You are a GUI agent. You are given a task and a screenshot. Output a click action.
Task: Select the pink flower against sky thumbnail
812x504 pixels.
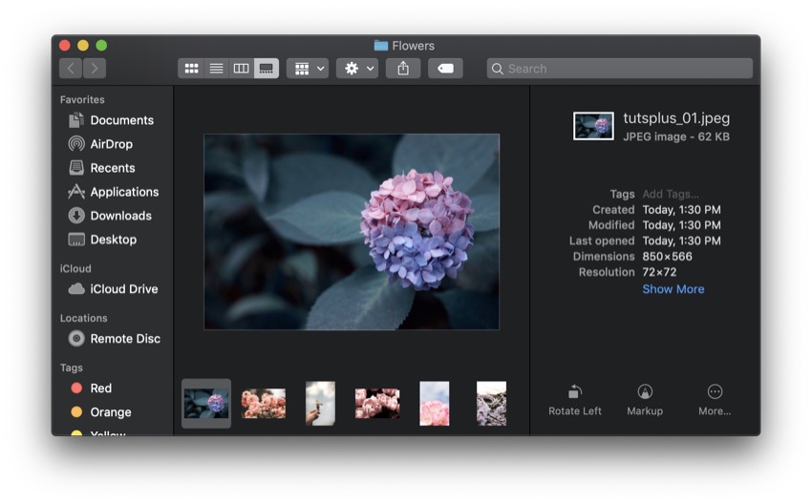(x=435, y=404)
